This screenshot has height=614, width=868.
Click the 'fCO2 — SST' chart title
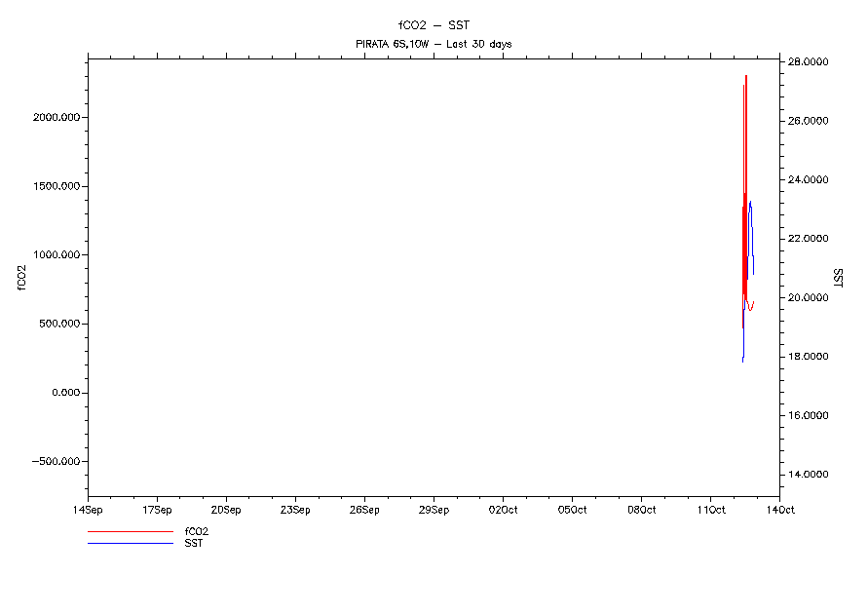[x=434, y=25]
